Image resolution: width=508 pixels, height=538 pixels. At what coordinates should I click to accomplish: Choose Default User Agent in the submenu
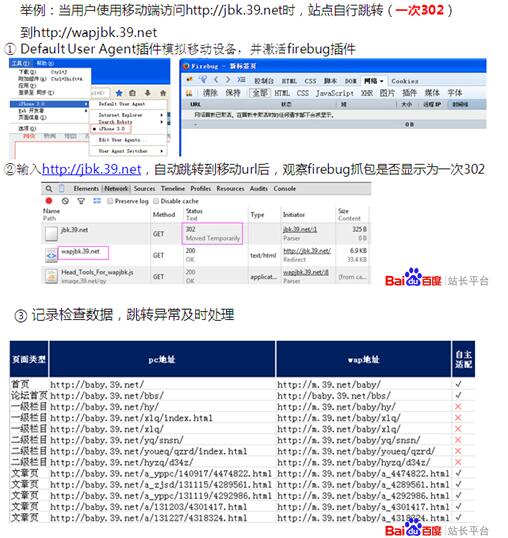122,104
